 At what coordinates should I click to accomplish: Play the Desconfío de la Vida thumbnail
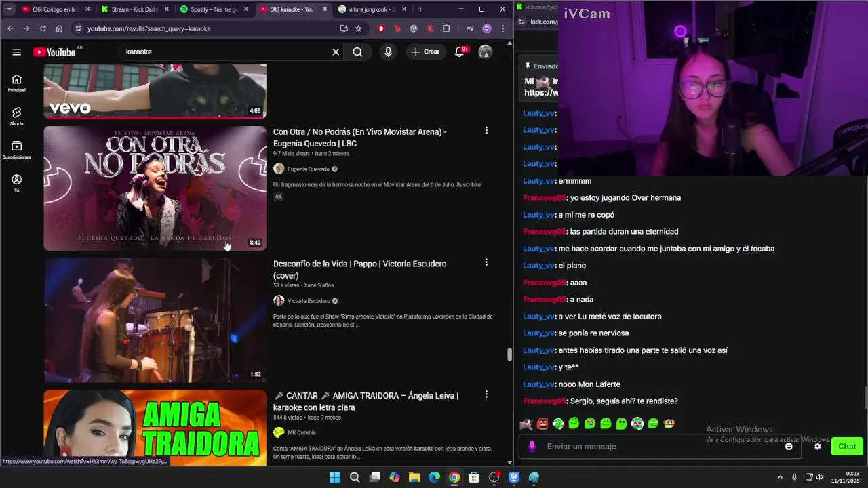coord(155,320)
